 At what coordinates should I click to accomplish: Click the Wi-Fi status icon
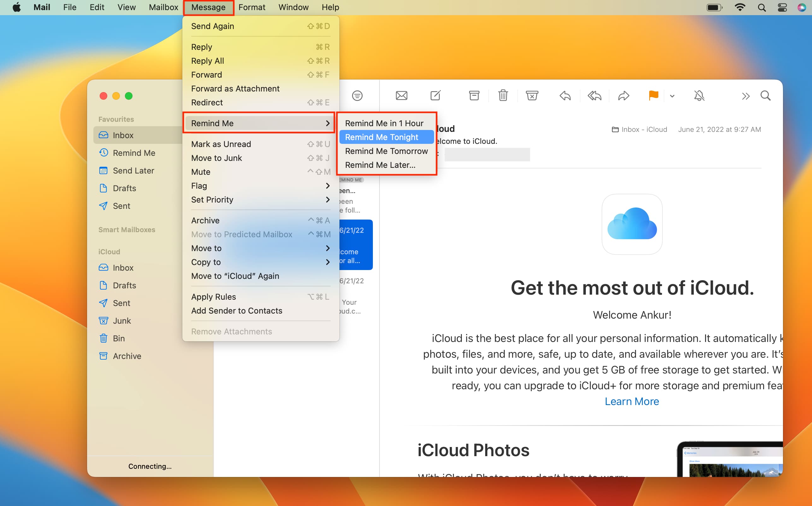coord(740,7)
